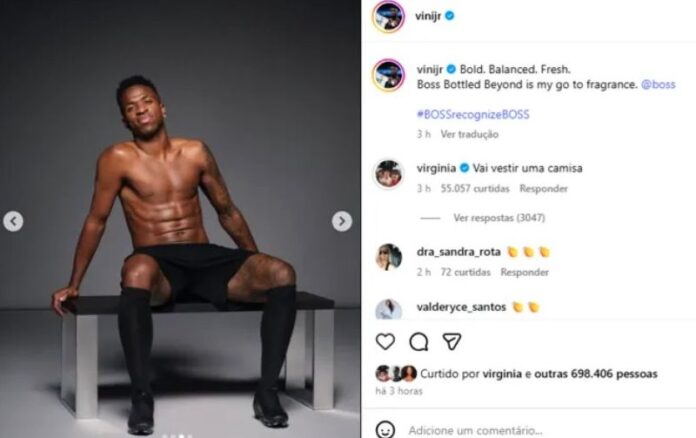The height and width of the screenshot is (438, 696).
Task: Go to next photo with right arrow
Action: coord(342,221)
